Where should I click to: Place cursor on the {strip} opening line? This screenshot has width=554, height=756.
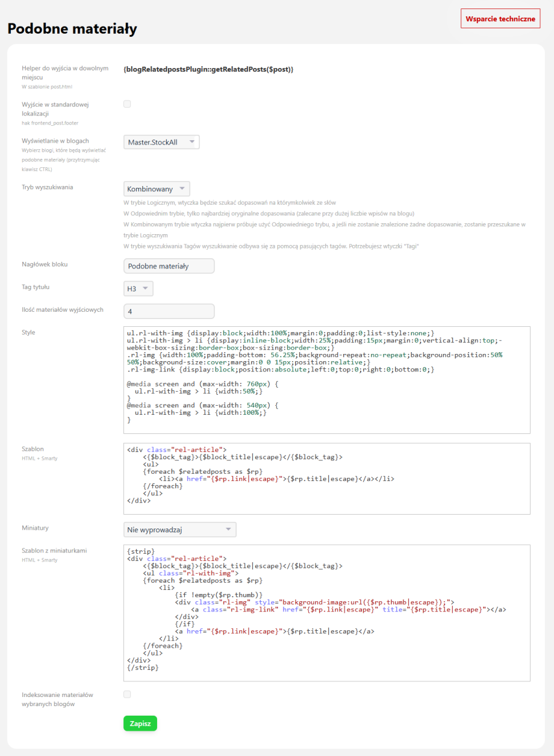(x=141, y=551)
